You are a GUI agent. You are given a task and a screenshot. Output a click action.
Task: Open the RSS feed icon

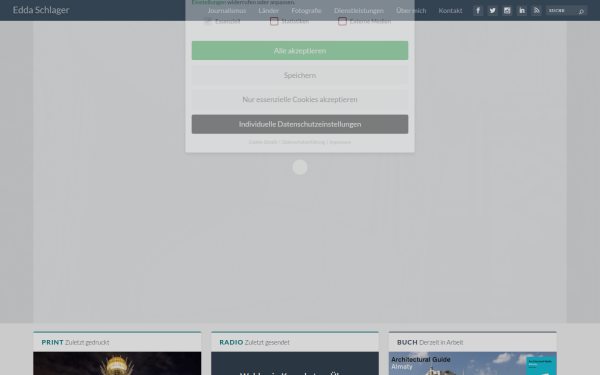click(536, 11)
